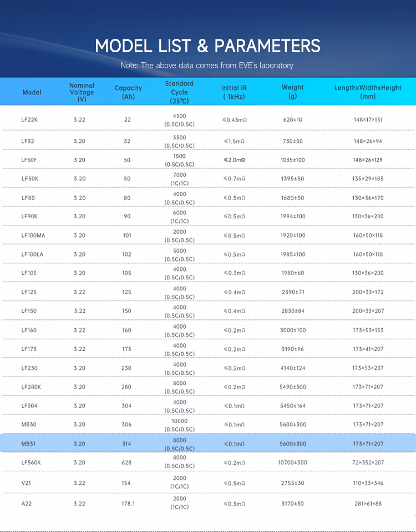Click the 7000 cycle value for LF50K

(x=179, y=175)
